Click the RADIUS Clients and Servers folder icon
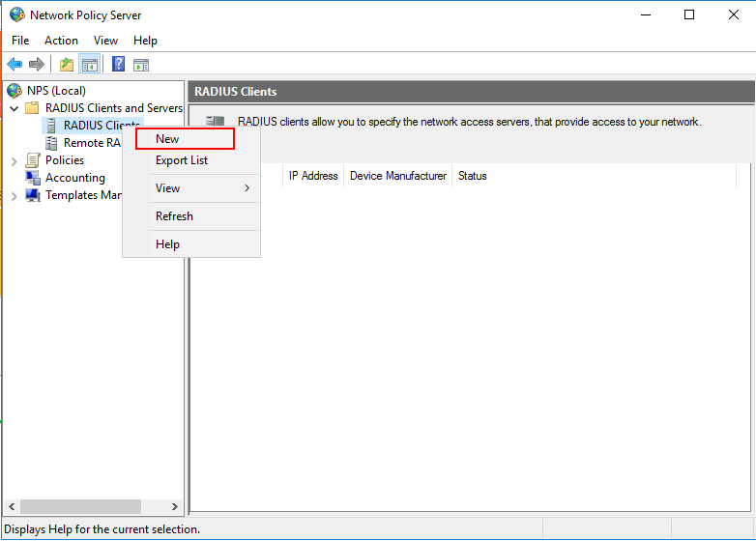 point(32,107)
